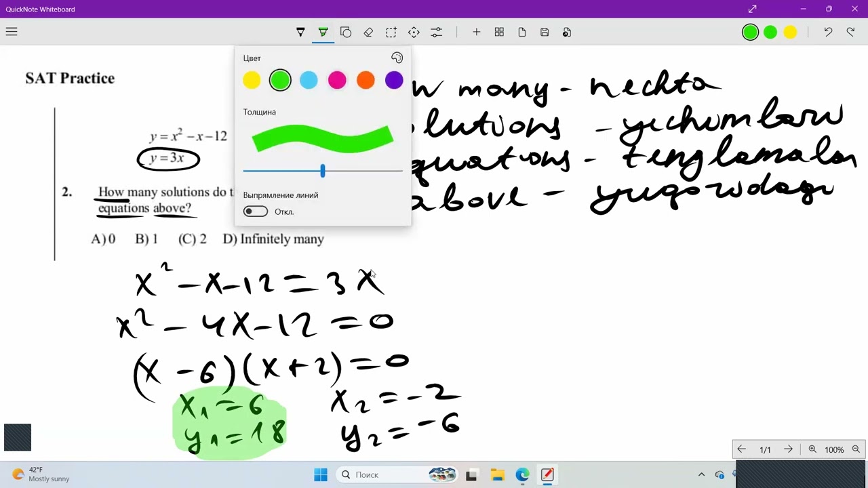Open Microsoft Edge from taskbar
This screenshot has width=868, height=488.
tap(522, 474)
